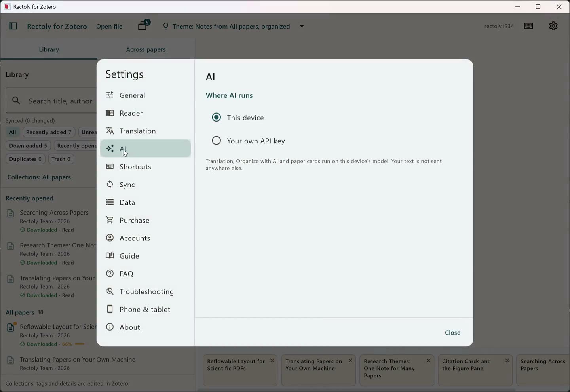Open the settings gear icon

coord(553,26)
